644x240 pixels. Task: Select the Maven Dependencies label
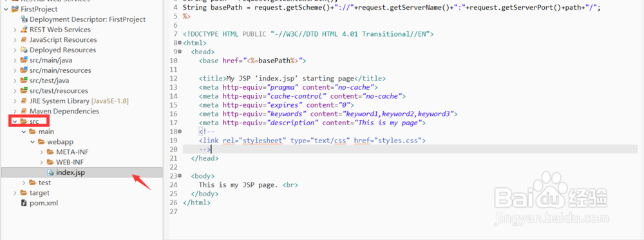[x=64, y=111]
